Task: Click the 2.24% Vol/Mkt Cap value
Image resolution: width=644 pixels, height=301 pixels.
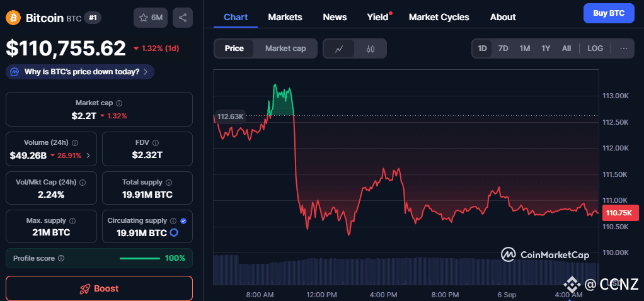Action: tap(51, 195)
